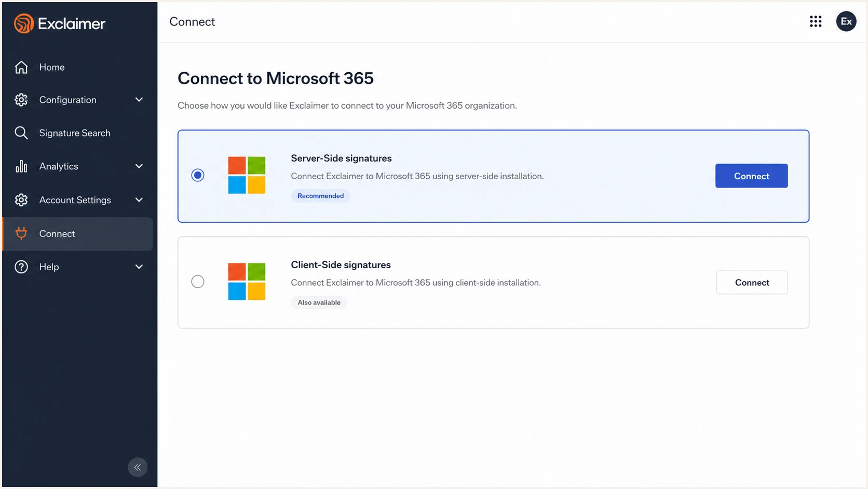Select Client-Side signatures radio button

click(x=198, y=282)
